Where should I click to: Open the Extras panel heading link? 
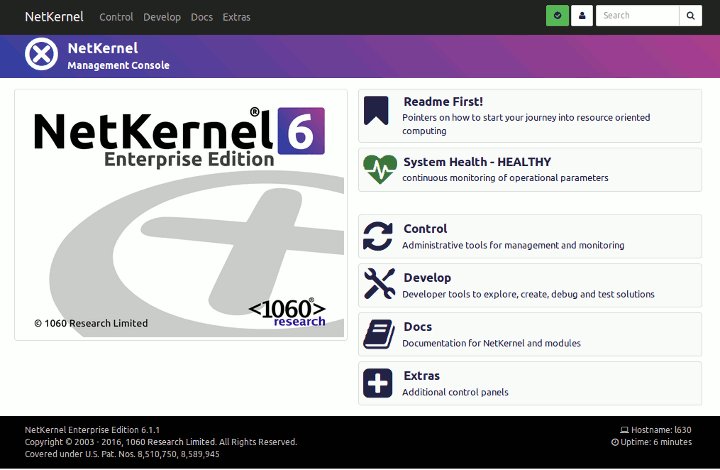422,376
